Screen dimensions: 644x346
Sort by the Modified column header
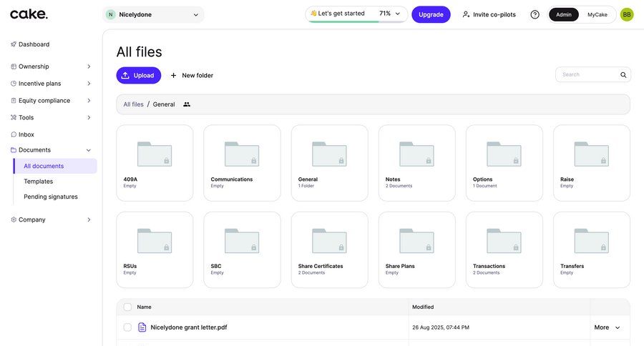click(x=423, y=307)
